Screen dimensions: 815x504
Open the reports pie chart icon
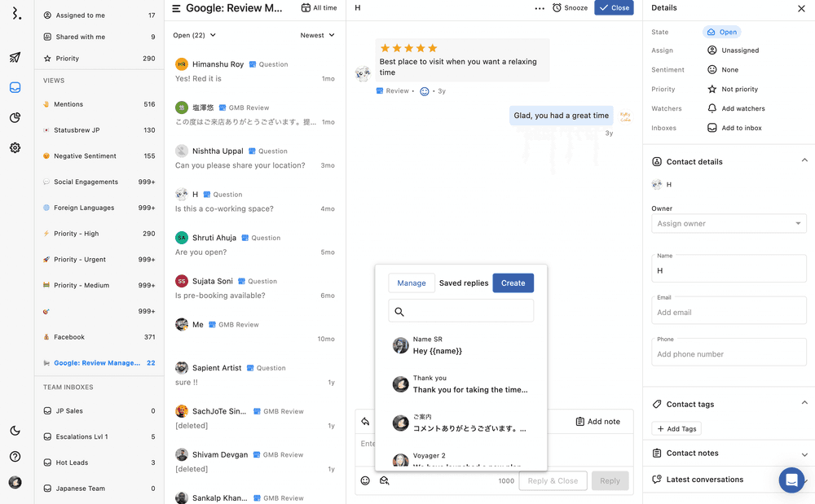point(15,118)
